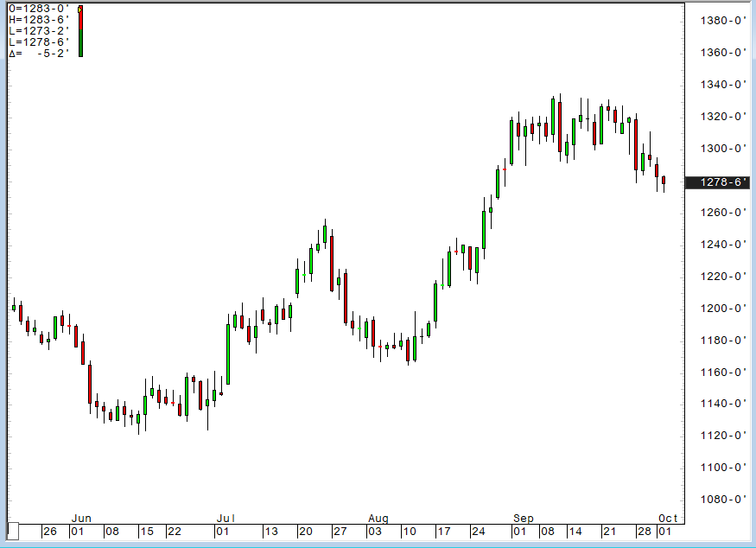Click the Δ= -5-2' change value
This screenshot has height=548, width=756.
pos(39,53)
